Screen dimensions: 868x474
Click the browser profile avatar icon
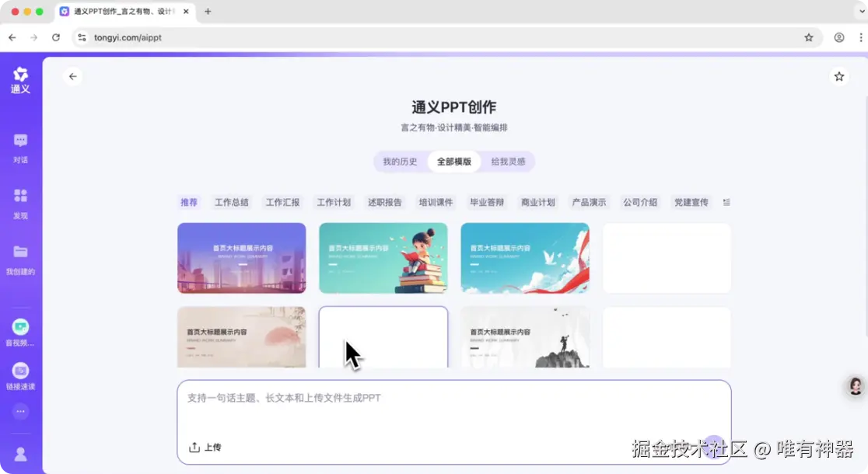click(x=838, y=37)
